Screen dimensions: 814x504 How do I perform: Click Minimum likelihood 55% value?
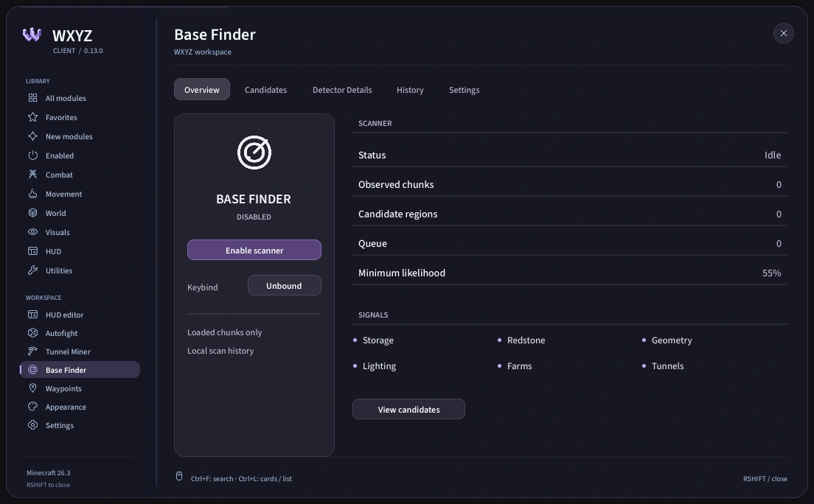(771, 273)
